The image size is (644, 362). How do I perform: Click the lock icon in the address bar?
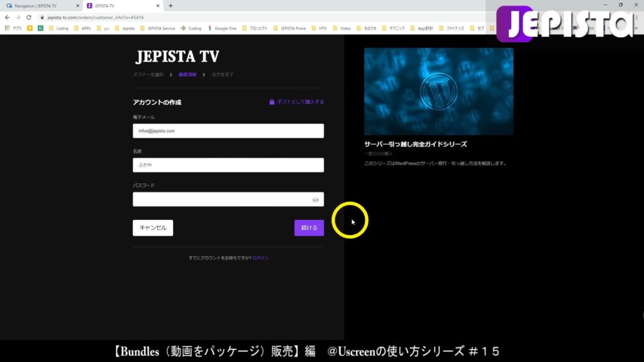point(42,18)
